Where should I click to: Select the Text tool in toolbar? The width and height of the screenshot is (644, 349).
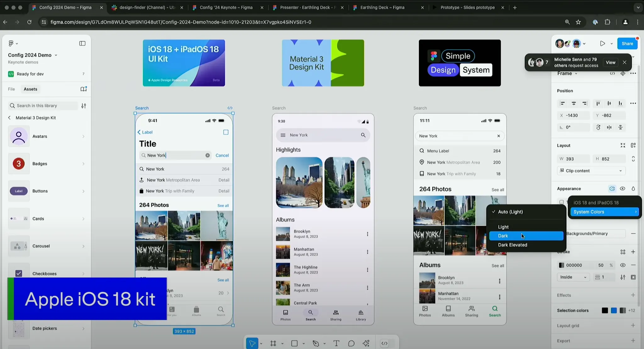coord(336,343)
